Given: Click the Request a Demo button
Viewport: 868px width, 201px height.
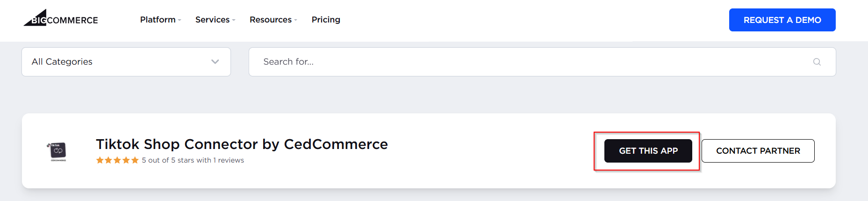Looking at the screenshot, I should (782, 20).
